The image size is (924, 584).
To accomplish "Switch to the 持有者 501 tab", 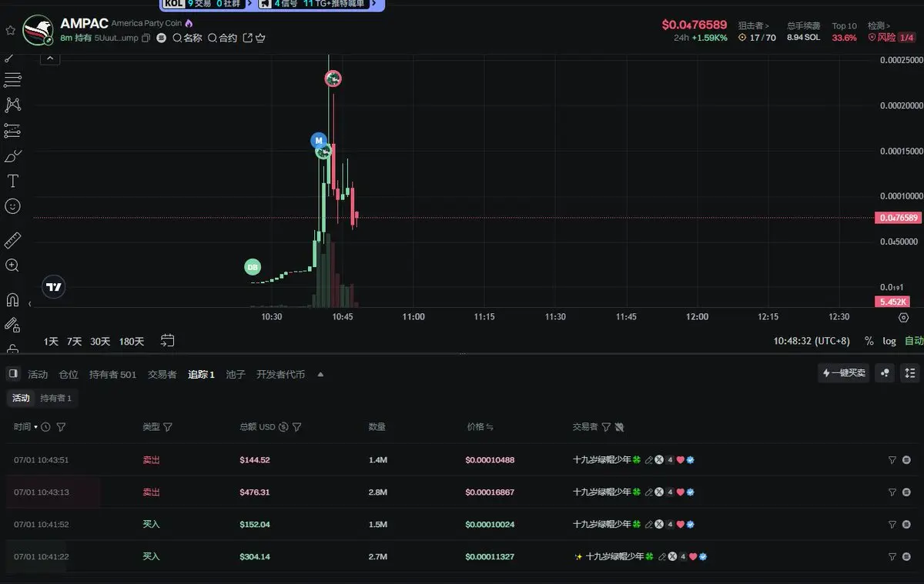I will [x=112, y=375].
